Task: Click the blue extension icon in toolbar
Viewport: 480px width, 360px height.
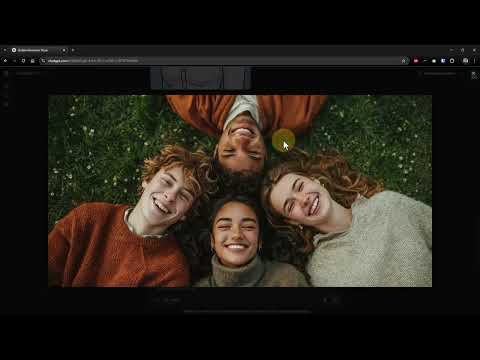Action: pos(443,61)
